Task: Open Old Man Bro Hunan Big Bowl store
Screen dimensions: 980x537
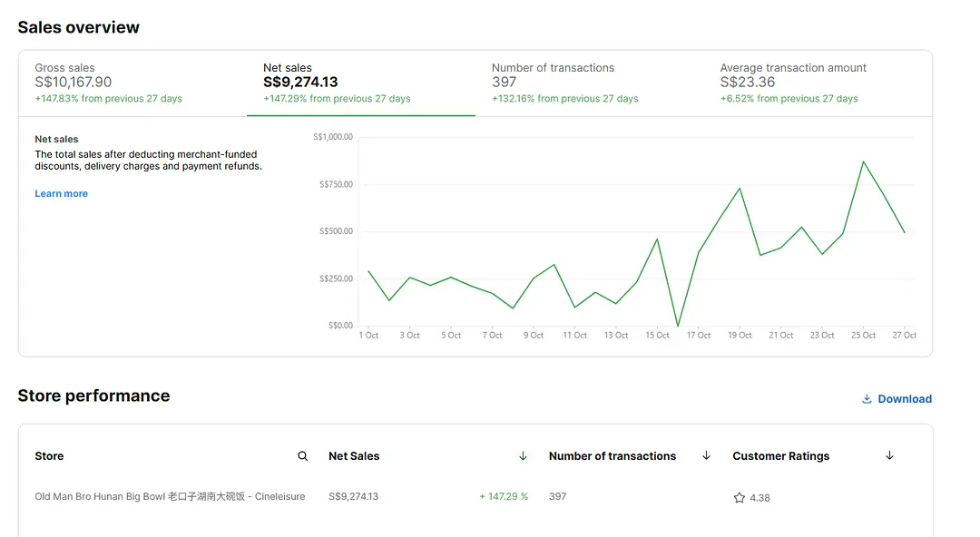Action: (170, 497)
